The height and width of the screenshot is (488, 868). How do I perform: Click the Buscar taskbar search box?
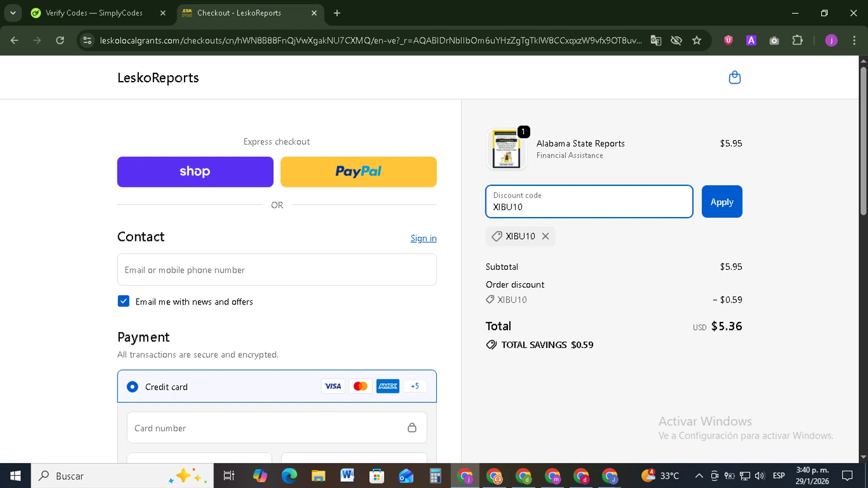coord(122,476)
